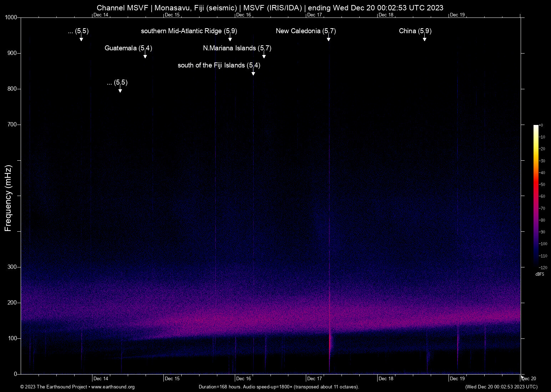551x392 pixels.
Task: Select the Frequency (mHz) axis label
Action: (9, 196)
